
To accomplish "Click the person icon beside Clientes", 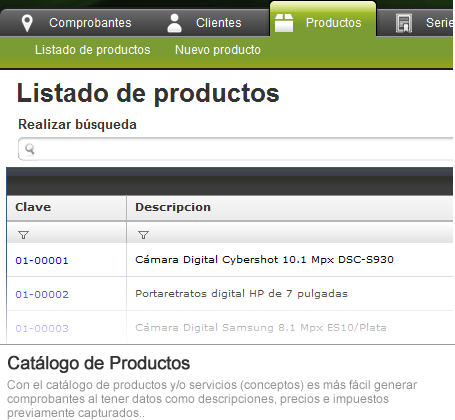I will (x=174, y=23).
